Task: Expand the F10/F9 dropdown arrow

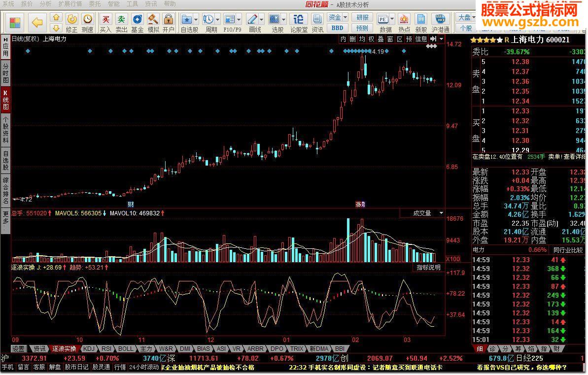Action: (239, 19)
